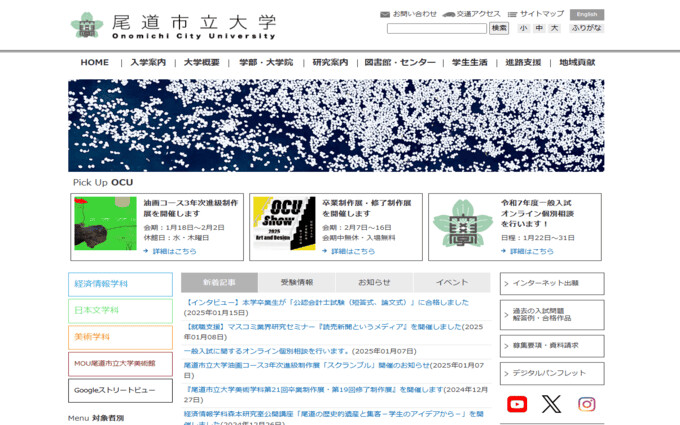Image resolution: width=680 pixels, height=425 pixels.
Task: Open 一般入試オンライン個別相談 news link
Action: click(x=267, y=351)
